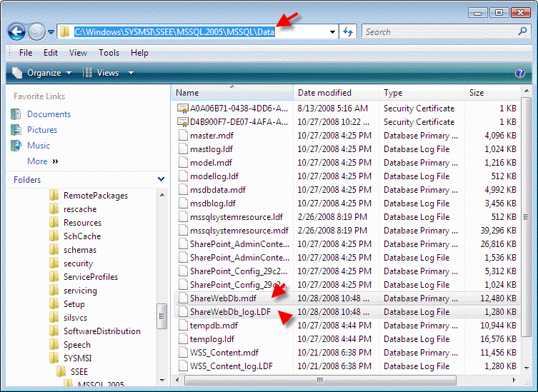The image size is (538, 392).
Task: Click the folder icon in address bar
Action: 64,32
